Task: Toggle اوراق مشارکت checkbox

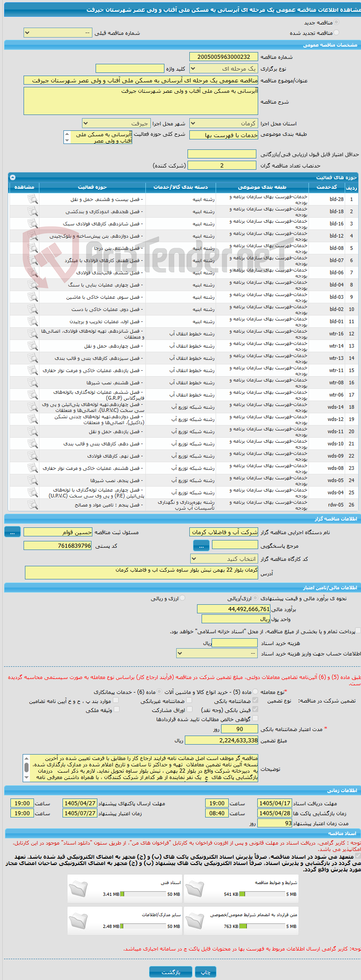Action: pos(189,709)
